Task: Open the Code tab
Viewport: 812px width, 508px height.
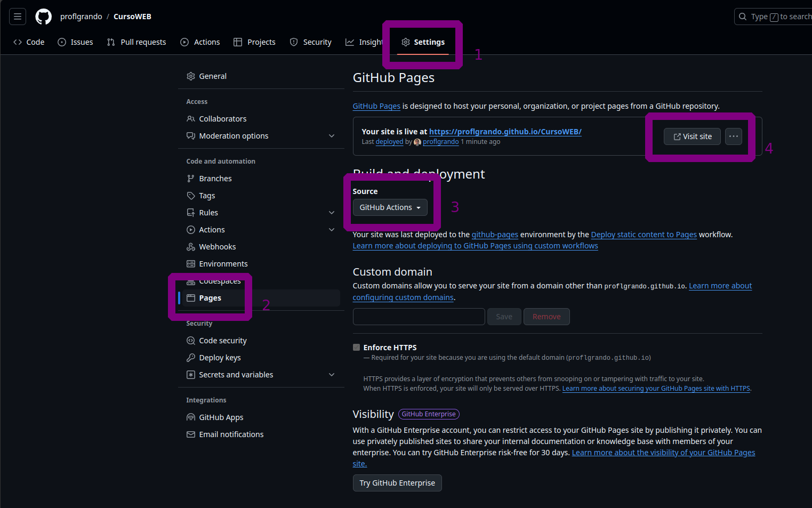Action: pyautogui.click(x=29, y=42)
